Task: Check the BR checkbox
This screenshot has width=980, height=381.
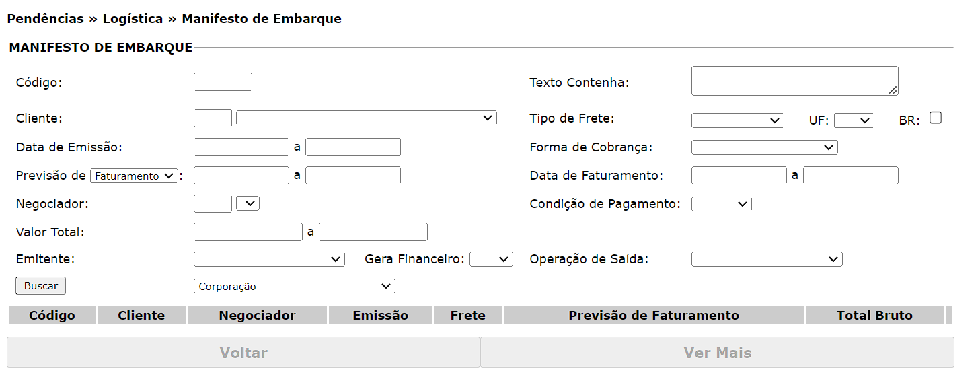Action: tap(935, 118)
